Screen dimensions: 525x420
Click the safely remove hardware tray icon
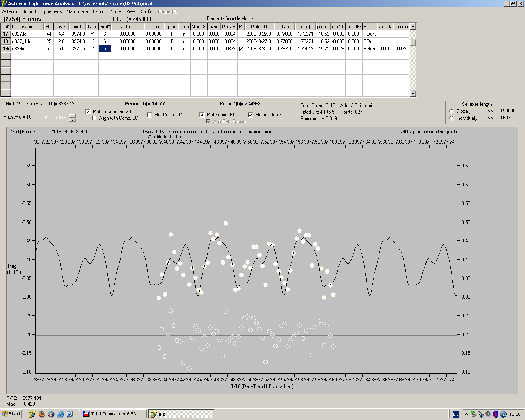pos(474,414)
